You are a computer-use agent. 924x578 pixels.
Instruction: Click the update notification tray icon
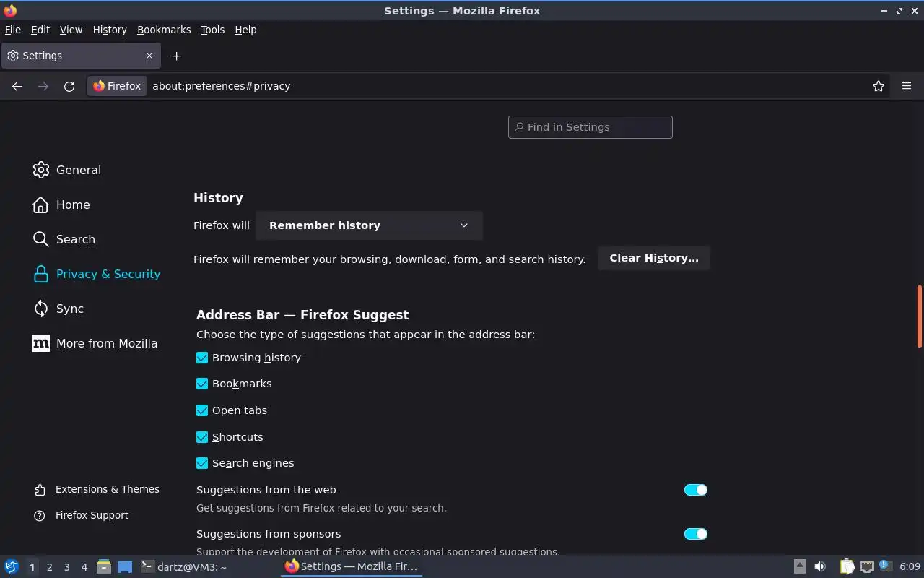tap(885, 566)
